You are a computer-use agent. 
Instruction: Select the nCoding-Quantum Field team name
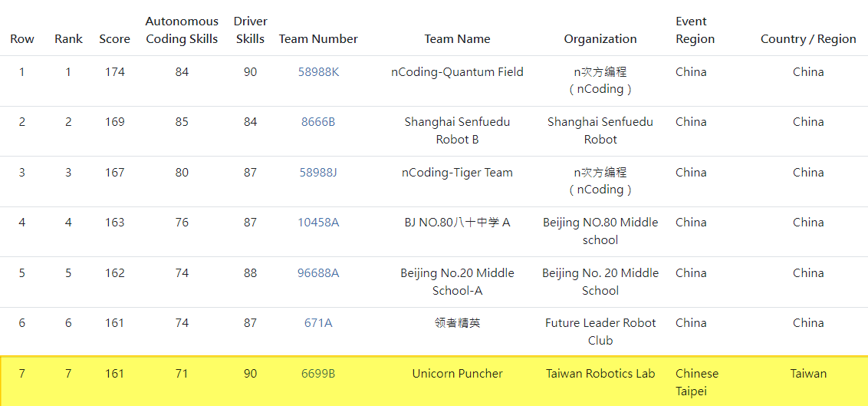[x=457, y=72]
